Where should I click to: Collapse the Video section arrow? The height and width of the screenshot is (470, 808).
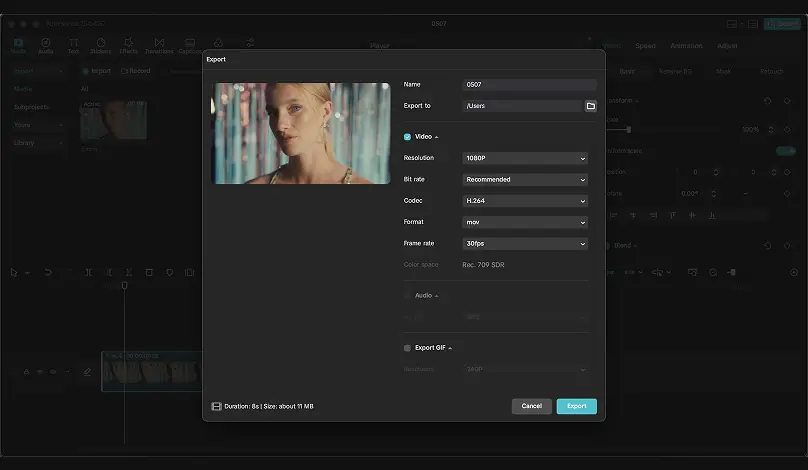[436, 137]
